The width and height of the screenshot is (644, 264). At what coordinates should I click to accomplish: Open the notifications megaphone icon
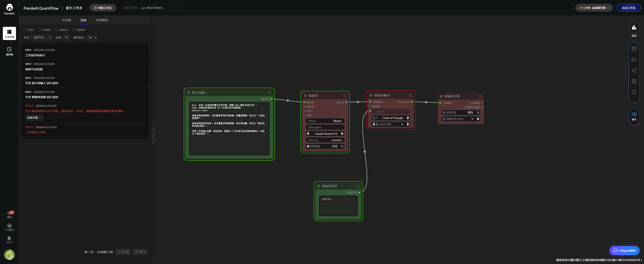click(9, 213)
